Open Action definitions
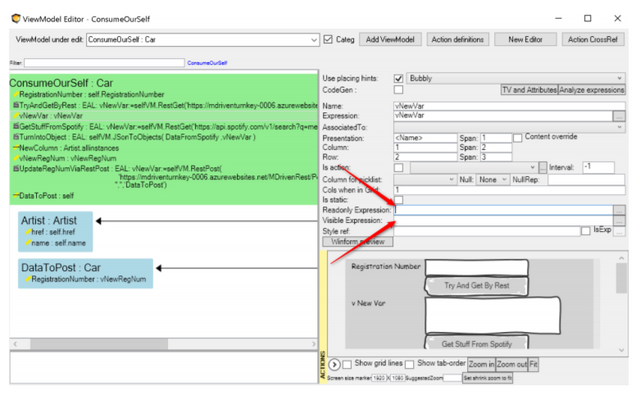This screenshot has height=395, width=640. point(458,40)
